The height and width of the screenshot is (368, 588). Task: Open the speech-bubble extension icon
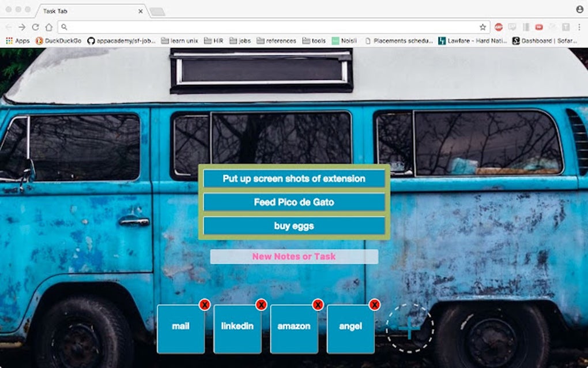[512, 27]
